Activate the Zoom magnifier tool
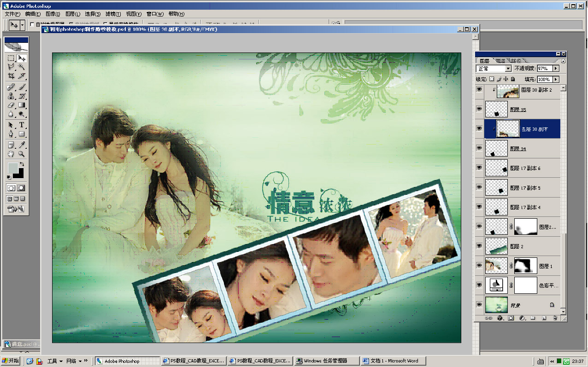Screen dimensions: 588x367 21,154
